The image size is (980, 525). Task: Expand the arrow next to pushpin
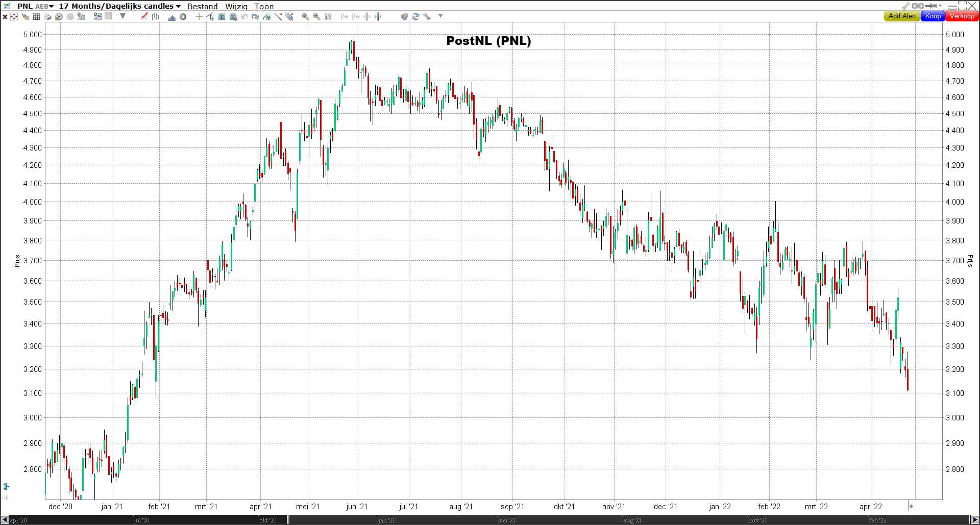coord(940,6)
